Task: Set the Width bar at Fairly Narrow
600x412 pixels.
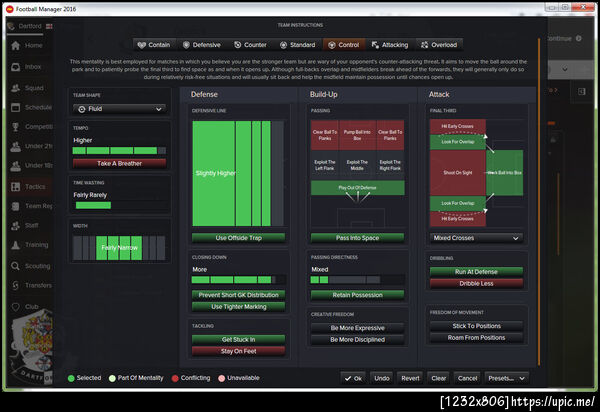Action: pos(119,248)
